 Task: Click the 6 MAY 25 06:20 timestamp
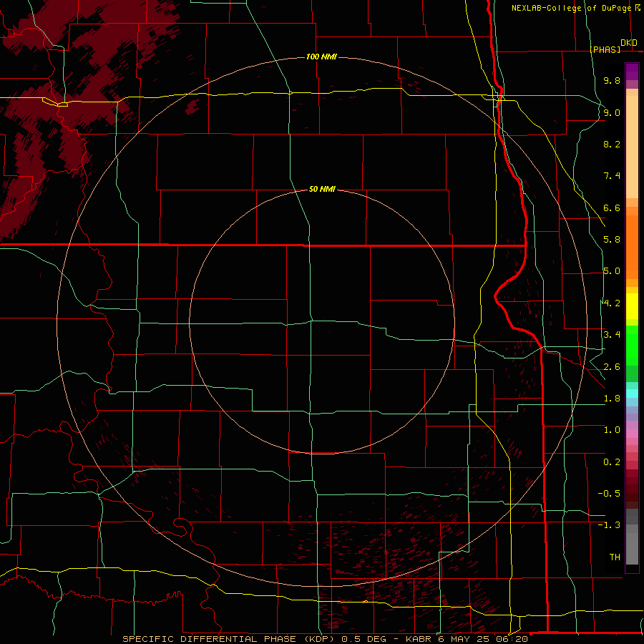pos(482,639)
